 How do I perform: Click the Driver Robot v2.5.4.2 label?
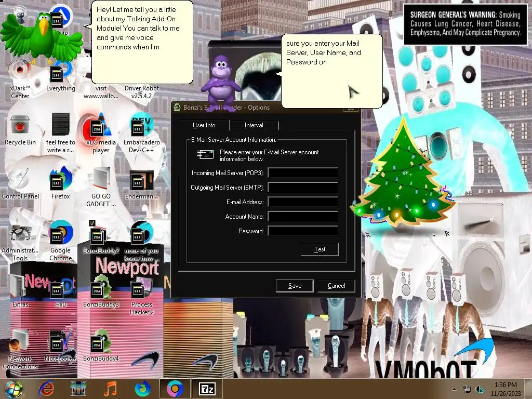141,92
